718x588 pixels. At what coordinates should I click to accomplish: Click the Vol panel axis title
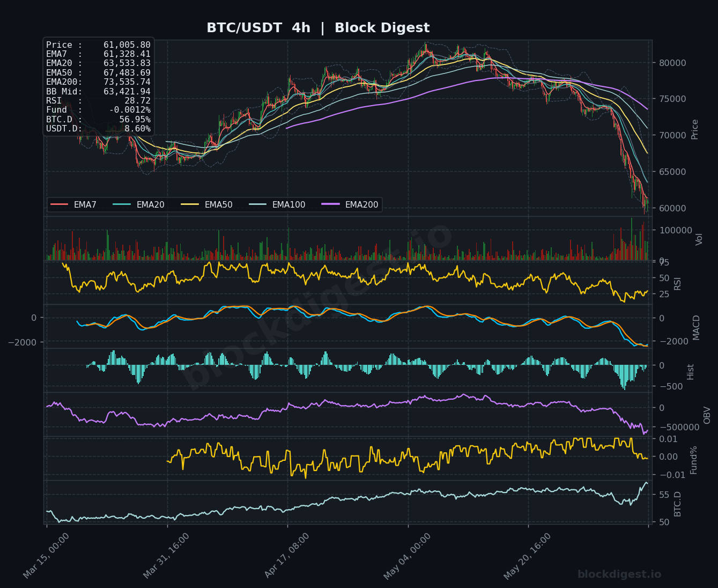point(699,239)
